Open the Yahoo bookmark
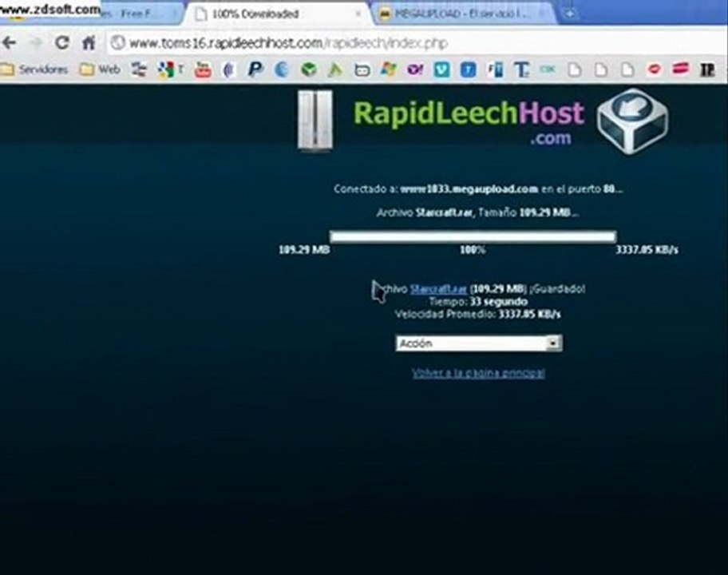 (414, 69)
